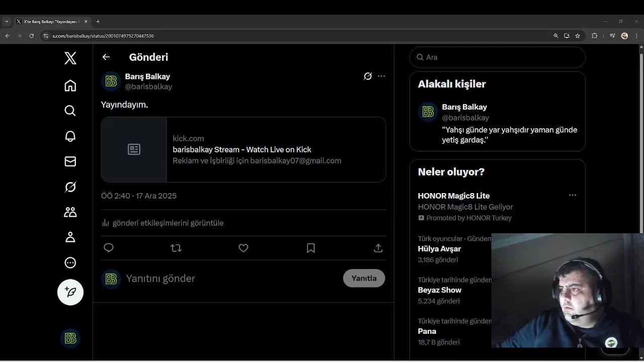Open Communities in the sidebar
This screenshot has height=362, width=644.
70,212
